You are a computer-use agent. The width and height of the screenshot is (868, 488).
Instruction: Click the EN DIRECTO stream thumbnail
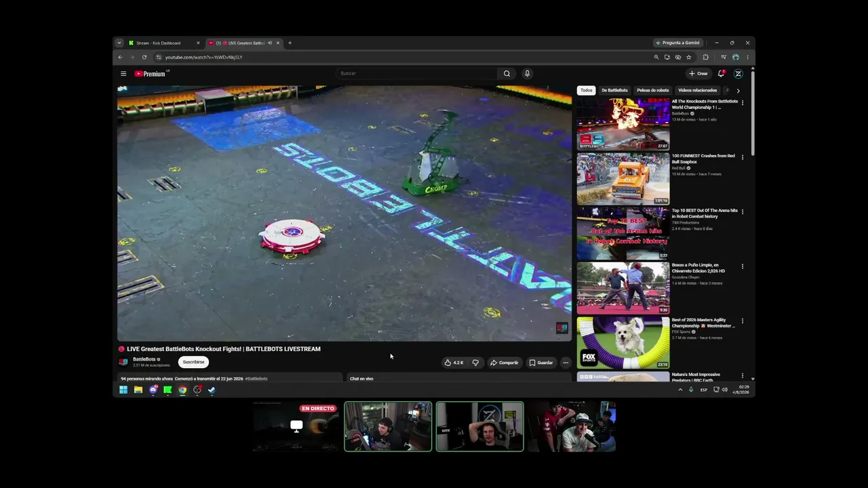[296, 426]
